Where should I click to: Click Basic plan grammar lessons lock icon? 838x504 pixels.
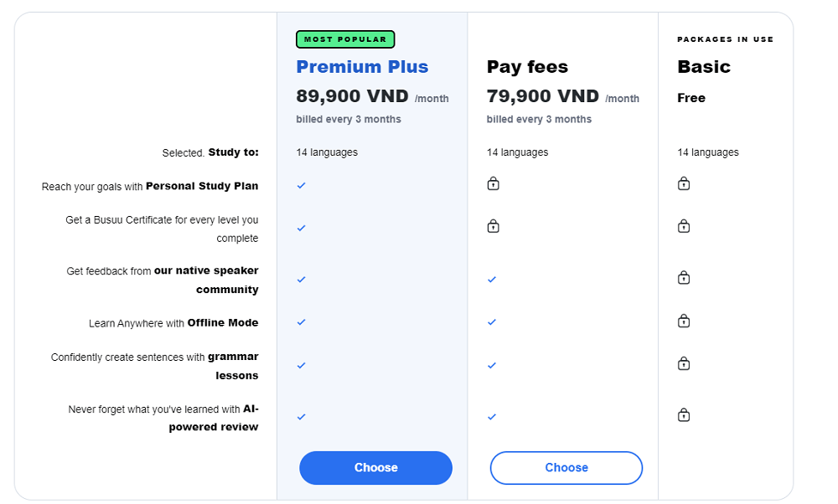coord(684,363)
